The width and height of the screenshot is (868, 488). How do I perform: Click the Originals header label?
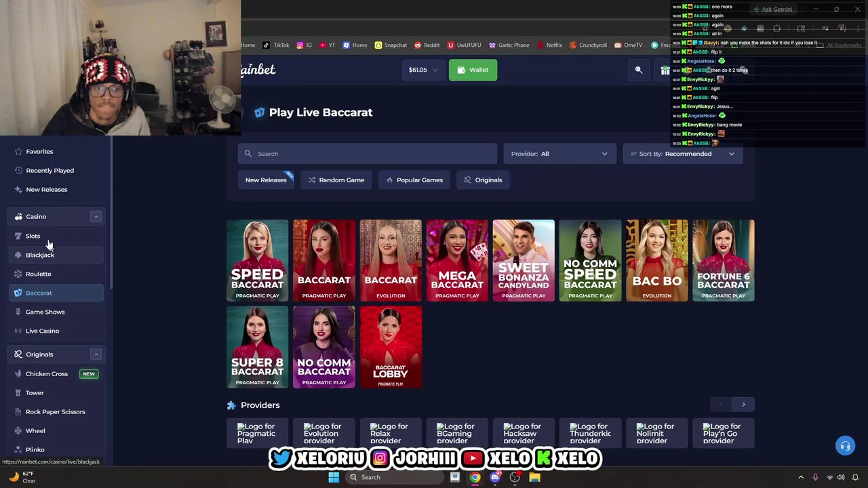39,354
